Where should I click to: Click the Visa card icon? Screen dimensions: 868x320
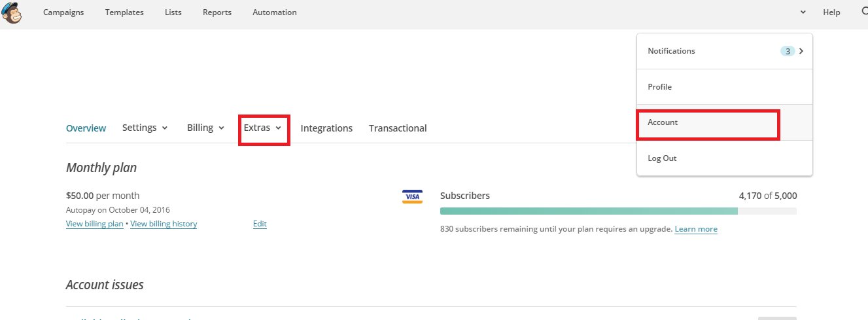coord(412,196)
